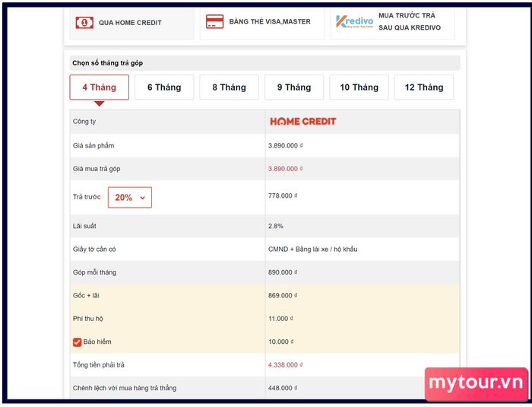This screenshot has width=532, height=407.
Task: Select the 8 Tháng installment tab
Action: (x=229, y=87)
